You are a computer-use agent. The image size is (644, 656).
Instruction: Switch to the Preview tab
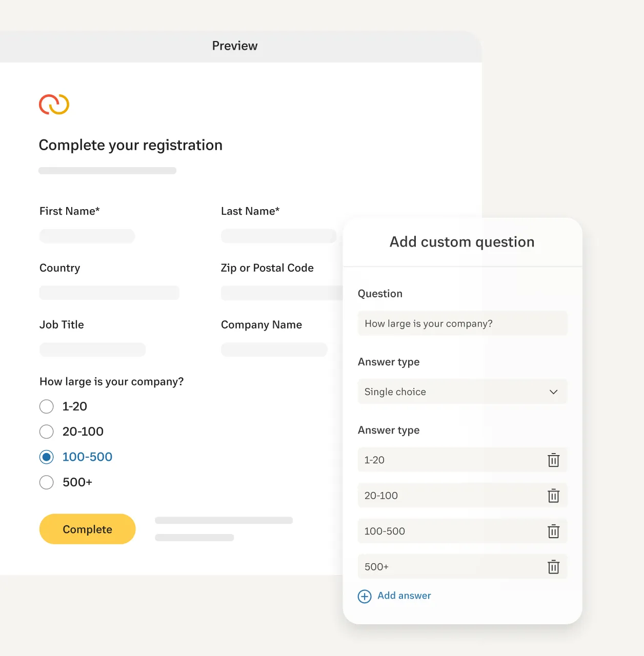coord(235,46)
